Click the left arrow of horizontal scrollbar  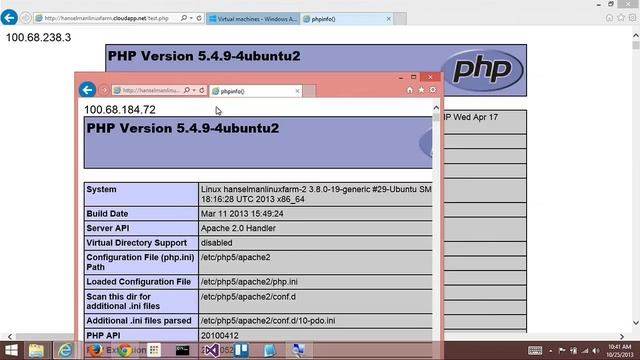10,336
